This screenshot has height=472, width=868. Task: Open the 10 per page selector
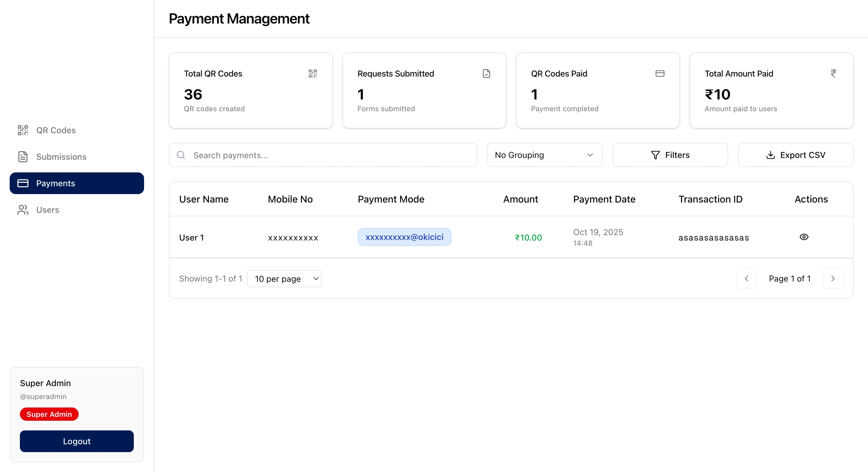click(x=284, y=278)
